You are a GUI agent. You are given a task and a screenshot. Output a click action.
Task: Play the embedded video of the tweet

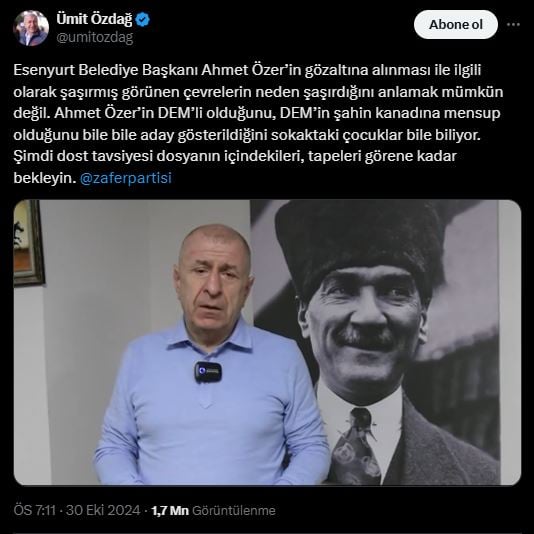click(x=267, y=342)
